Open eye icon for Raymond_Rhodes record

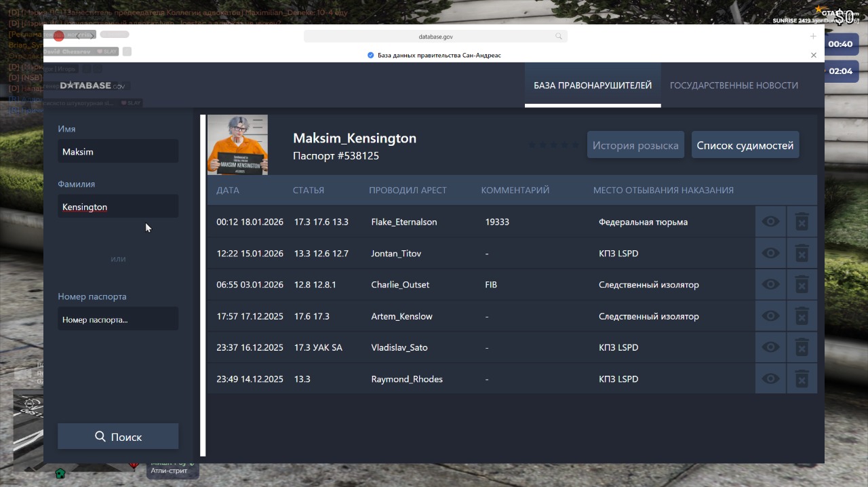pos(770,378)
